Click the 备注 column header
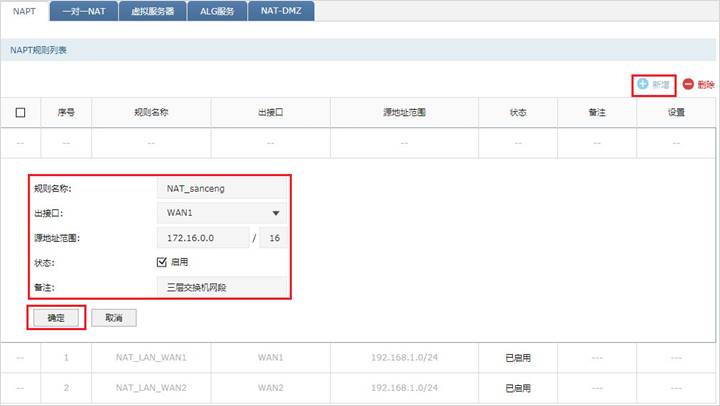The width and height of the screenshot is (720, 406). coord(597,113)
